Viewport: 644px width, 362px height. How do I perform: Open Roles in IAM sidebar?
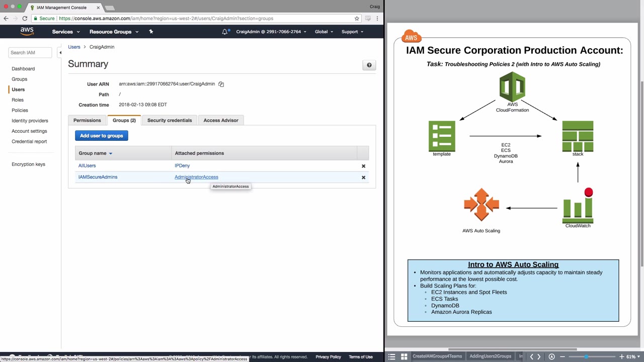[x=18, y=100]
